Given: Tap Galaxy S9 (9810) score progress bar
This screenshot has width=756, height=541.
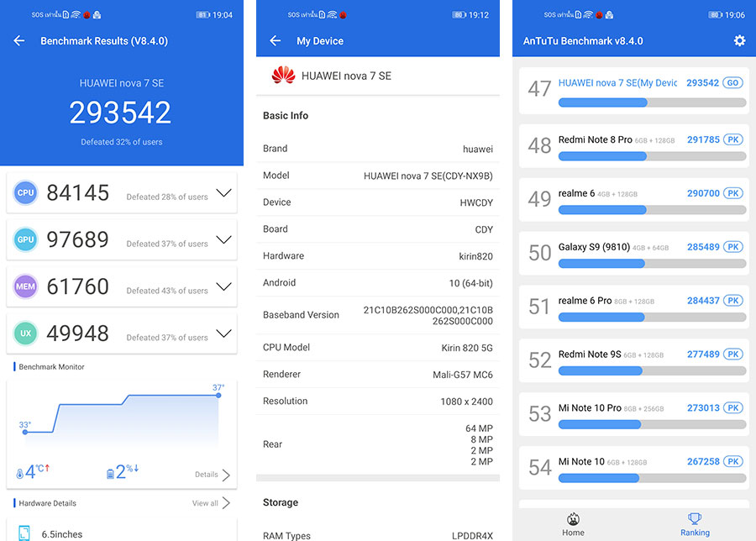Looking at the screenshot, I should [x=652, y=264].
